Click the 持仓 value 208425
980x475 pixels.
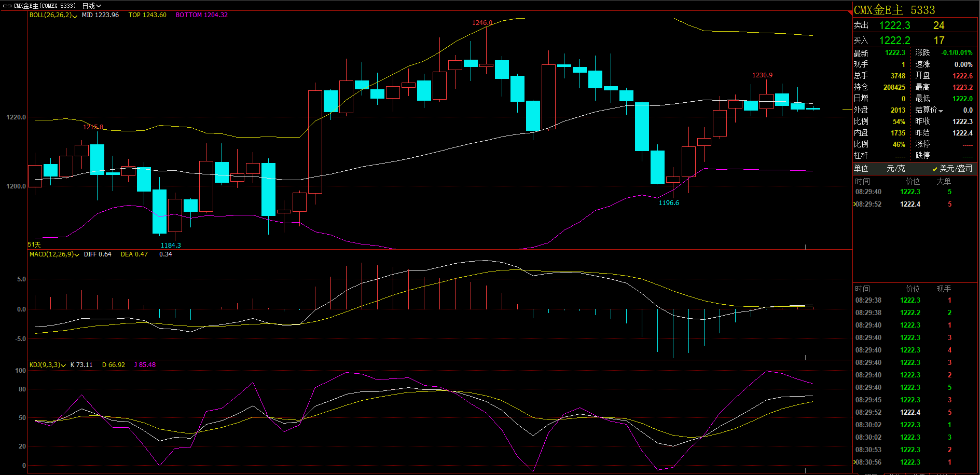(x=894, y=87)
